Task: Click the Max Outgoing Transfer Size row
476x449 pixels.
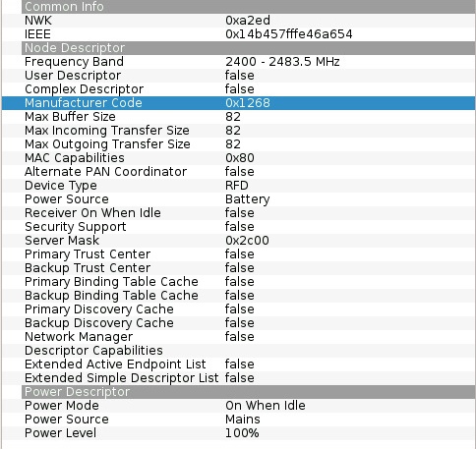Action: [x=239, y=144]
